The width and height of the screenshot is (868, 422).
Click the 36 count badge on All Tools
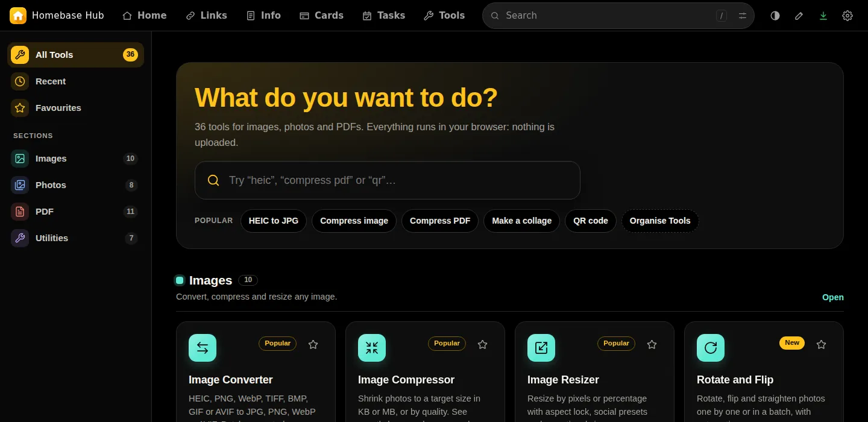(x=130, y=55)
